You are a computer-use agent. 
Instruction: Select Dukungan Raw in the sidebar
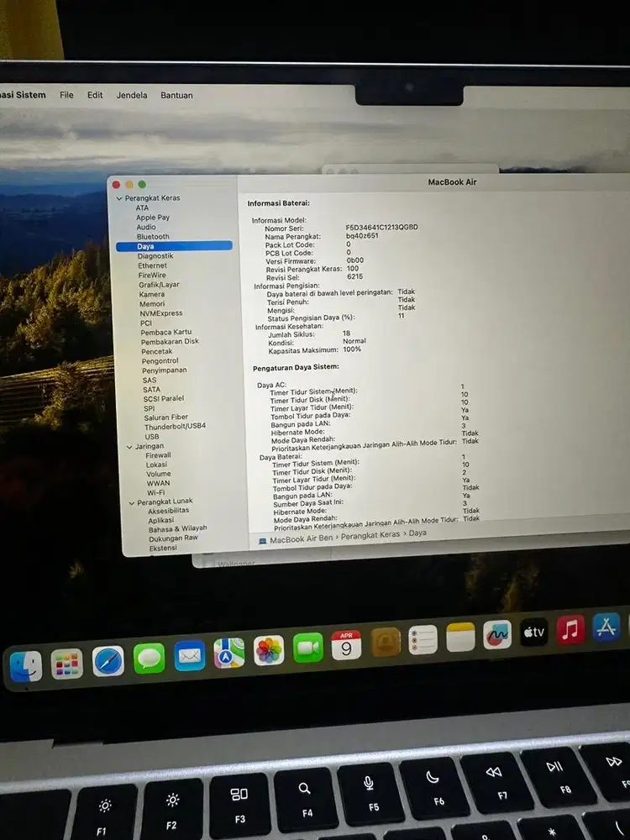[173, 538]
